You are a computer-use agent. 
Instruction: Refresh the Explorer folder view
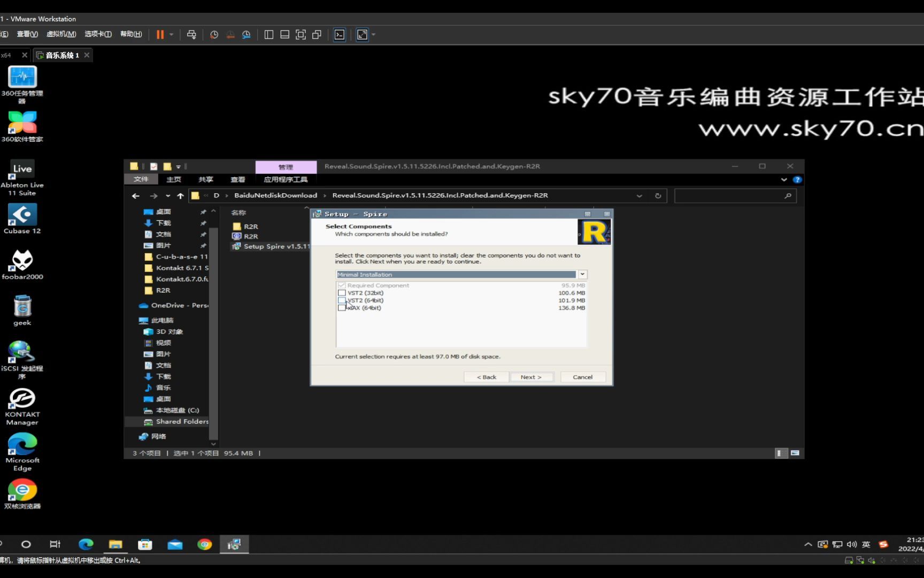click(658, 196)
